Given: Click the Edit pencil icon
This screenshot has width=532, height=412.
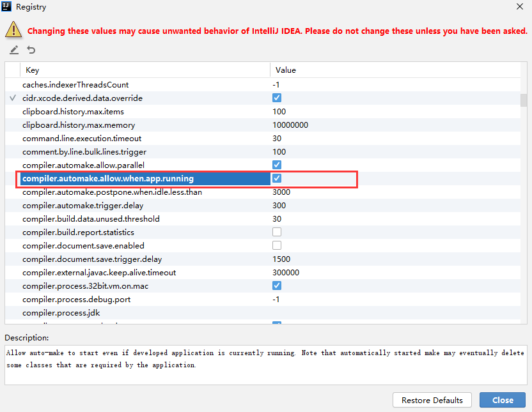Looking at the screenshot, I should 14,50.
